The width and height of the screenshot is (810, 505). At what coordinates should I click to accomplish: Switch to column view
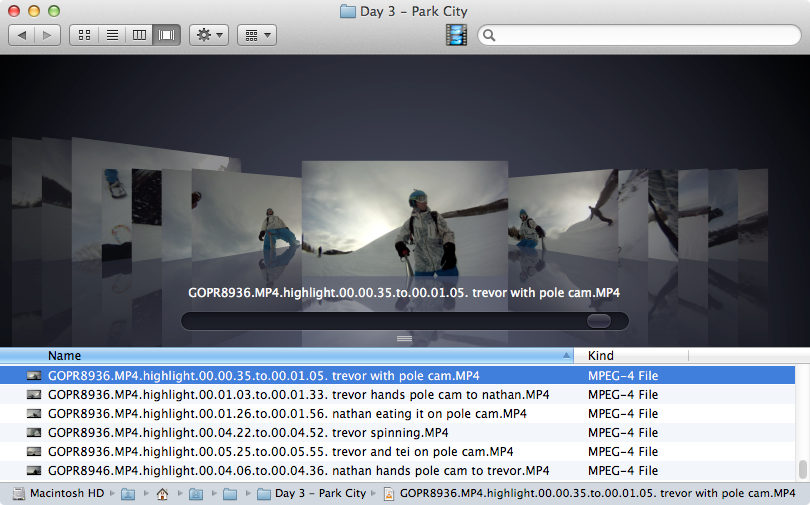tap(139, 35)
